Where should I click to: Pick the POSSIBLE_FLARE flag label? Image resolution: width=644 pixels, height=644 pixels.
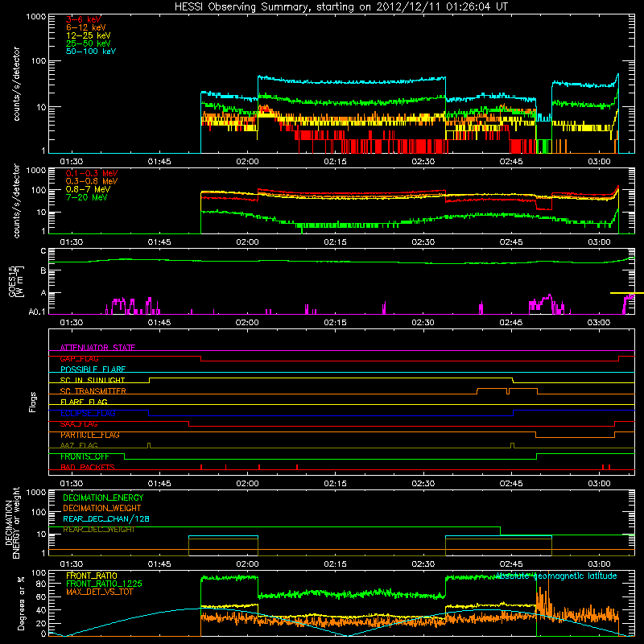[x=93, y=369]
